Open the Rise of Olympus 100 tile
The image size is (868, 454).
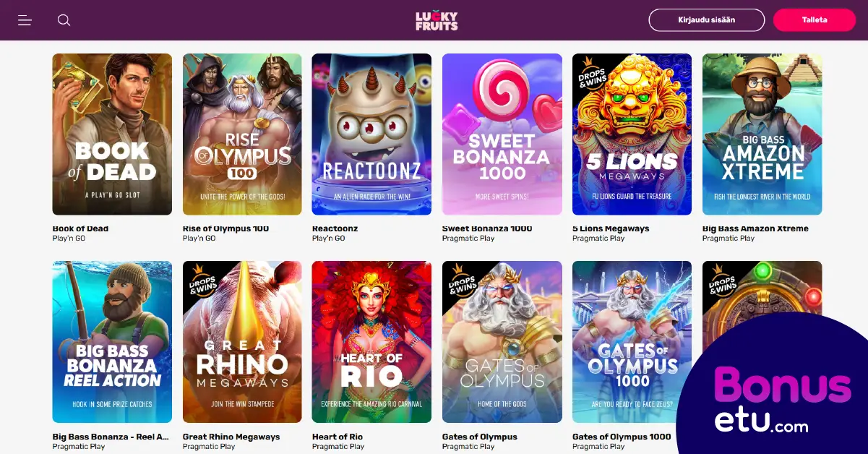[242, 134]
